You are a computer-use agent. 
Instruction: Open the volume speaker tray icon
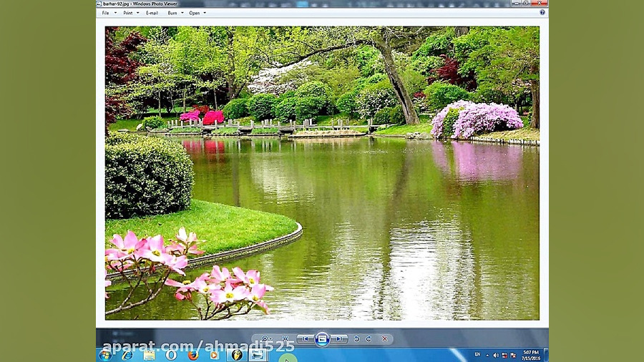(x=496, y=356)
